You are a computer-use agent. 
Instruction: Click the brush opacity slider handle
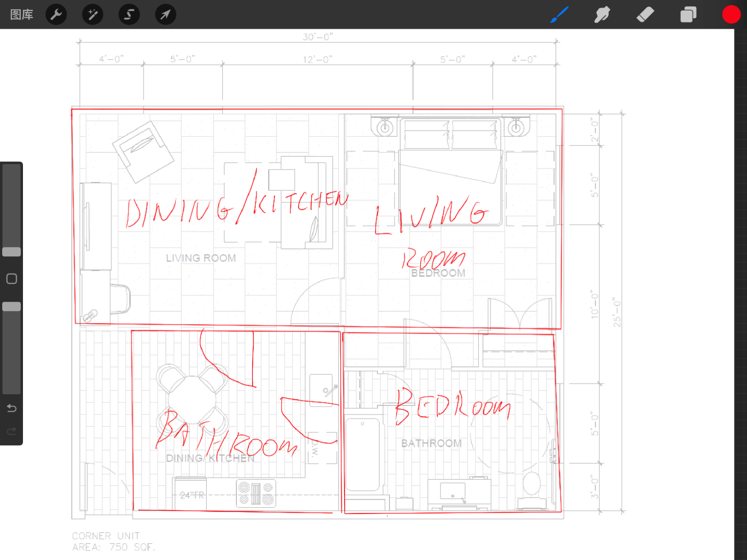tap(11, 306)
